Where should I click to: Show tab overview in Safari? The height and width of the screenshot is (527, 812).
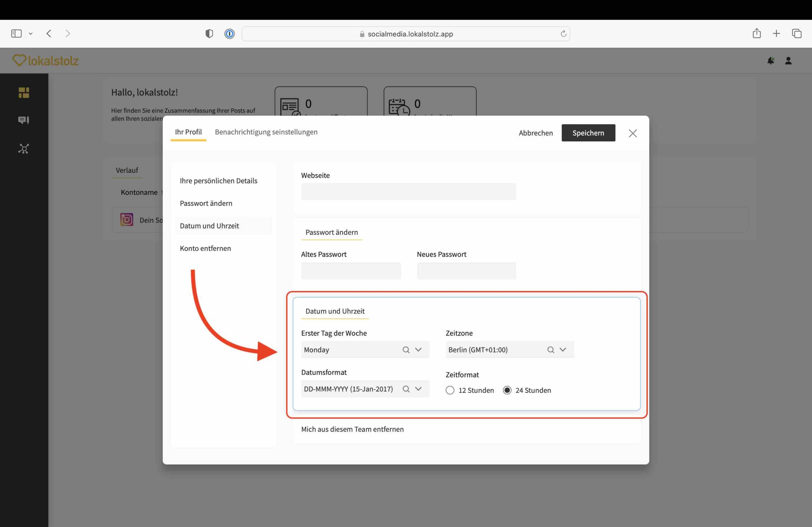[797, 33]
